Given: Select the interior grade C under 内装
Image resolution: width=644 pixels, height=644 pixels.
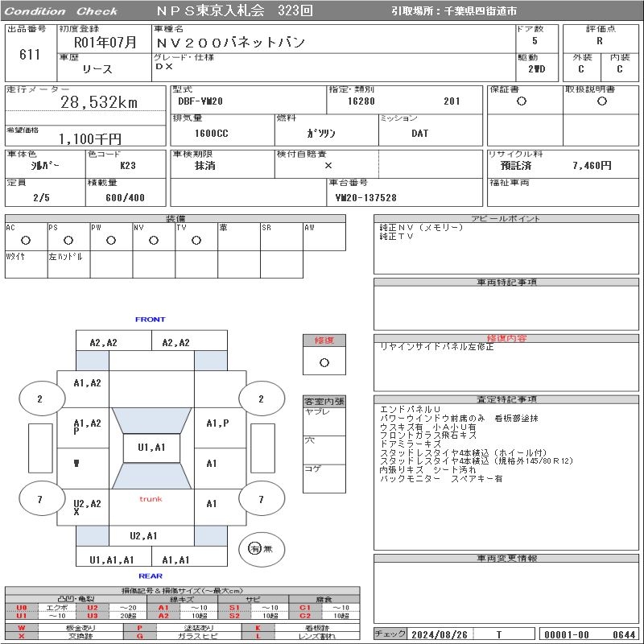Looking at the screenshot, I should coord(619,69).
